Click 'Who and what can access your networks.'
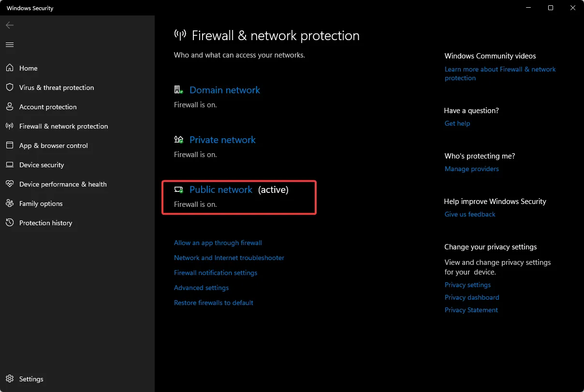 click(239, 55)
